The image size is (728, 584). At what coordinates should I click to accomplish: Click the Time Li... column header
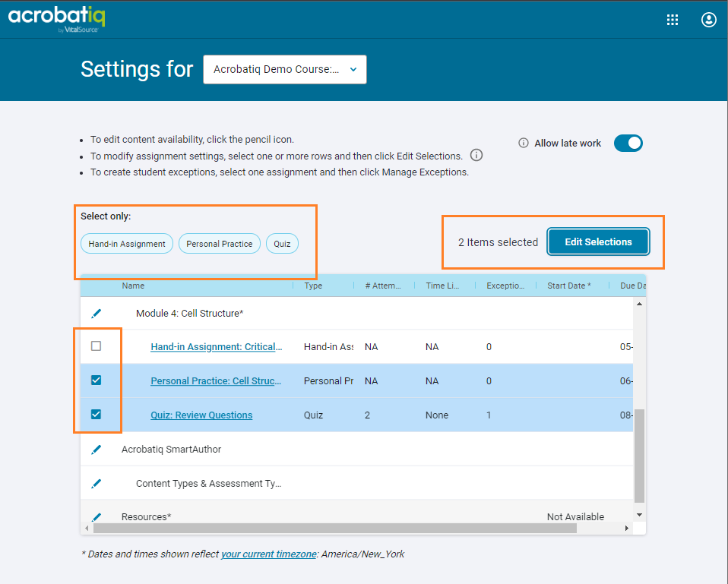tap(442, 286)
